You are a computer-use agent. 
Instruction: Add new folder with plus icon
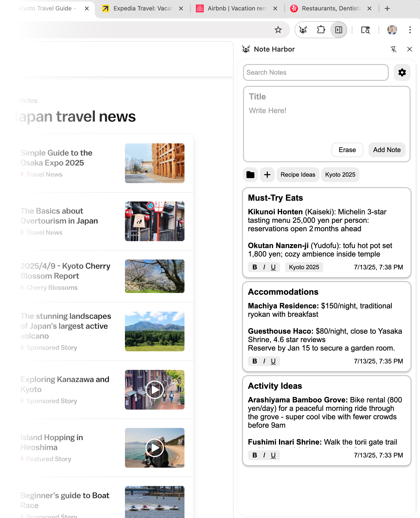(x=267, y=175)
